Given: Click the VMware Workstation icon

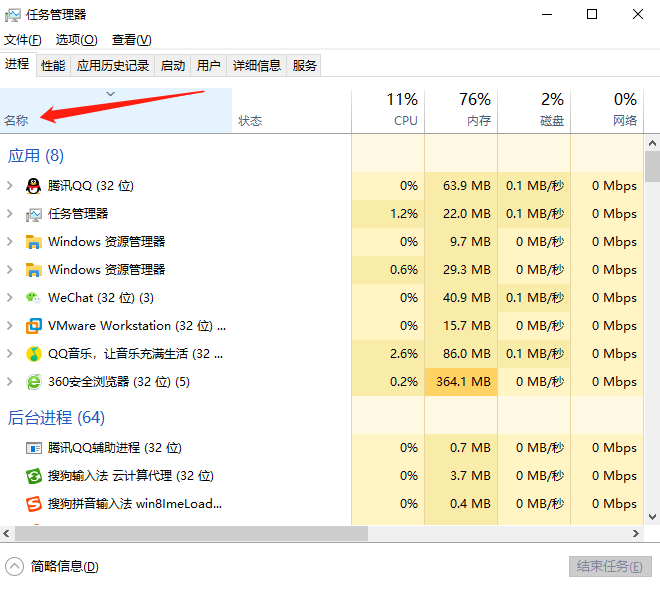Looking at the screenshot, I should [33, 326].
